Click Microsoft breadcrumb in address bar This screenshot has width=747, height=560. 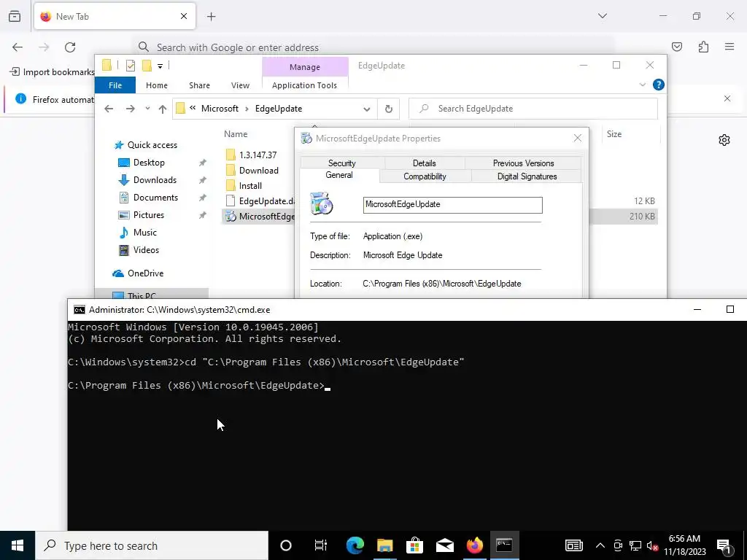click(220, 109)
